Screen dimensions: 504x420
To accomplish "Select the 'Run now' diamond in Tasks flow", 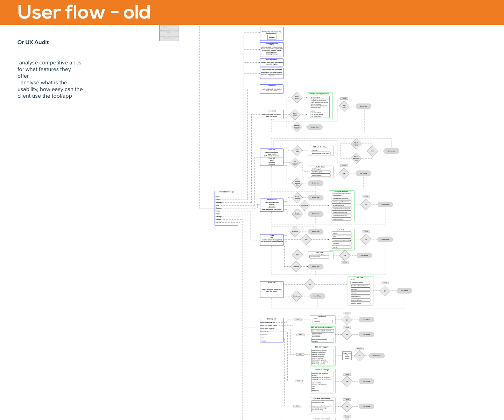I will pos(295,232).
